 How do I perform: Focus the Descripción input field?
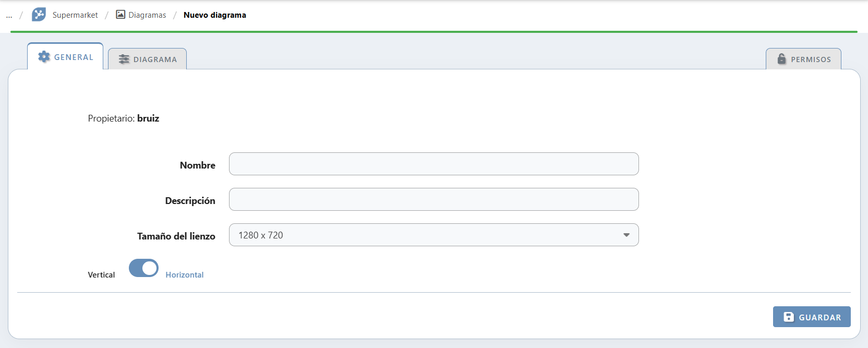(x=433, y=199)
